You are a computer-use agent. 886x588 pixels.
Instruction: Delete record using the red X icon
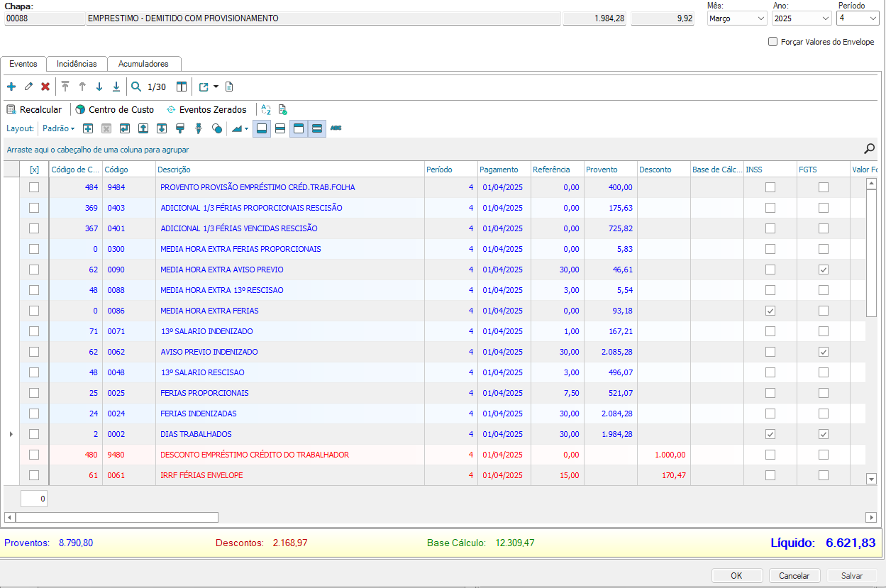point(45,87)
